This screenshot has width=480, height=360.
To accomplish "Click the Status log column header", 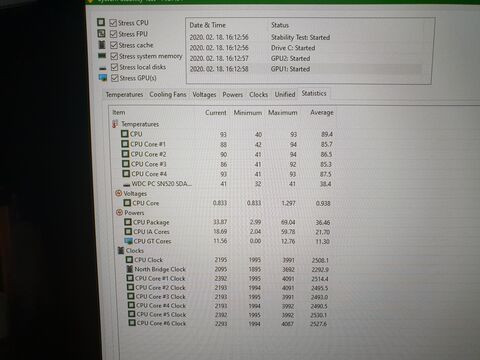I will point(280,25).
